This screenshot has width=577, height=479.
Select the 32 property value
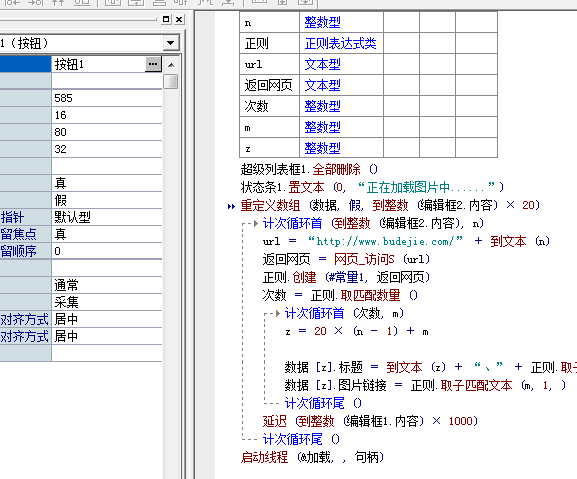(107, 149)
